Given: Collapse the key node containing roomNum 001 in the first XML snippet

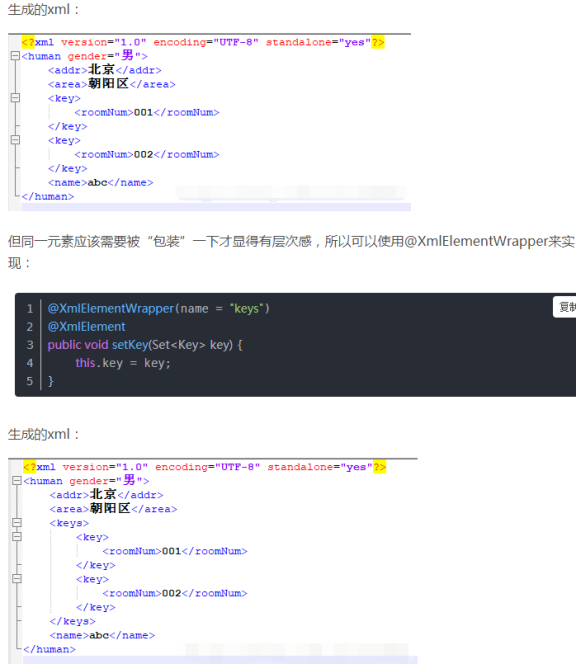Looking at the screenshot, I should click(x=15, y=98).
